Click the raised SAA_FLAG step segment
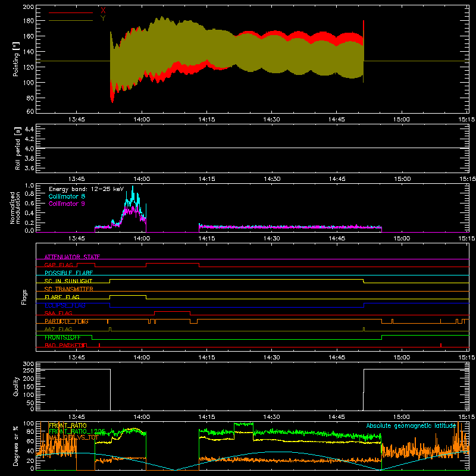The height and width of the screenshot is (476, 476). (173, 311)
